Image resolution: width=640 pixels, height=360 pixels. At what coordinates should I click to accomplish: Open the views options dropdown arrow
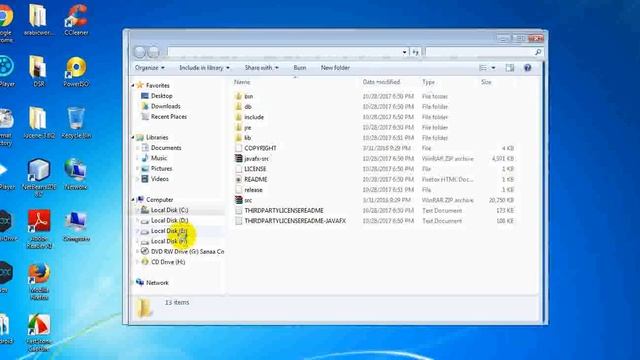click(x=493, y=68)
